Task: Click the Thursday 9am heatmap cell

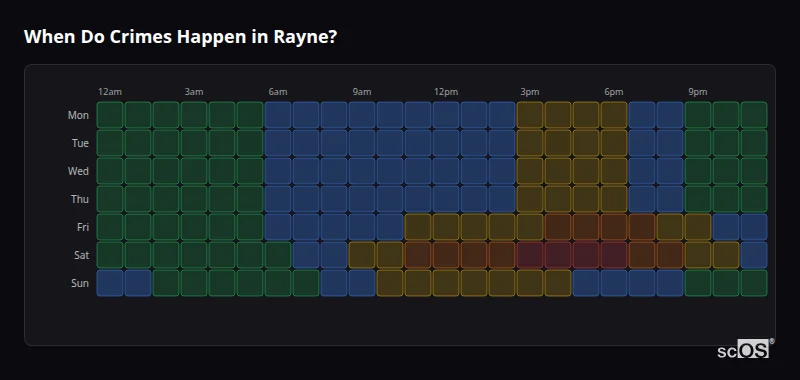Action: coord(362,199)
